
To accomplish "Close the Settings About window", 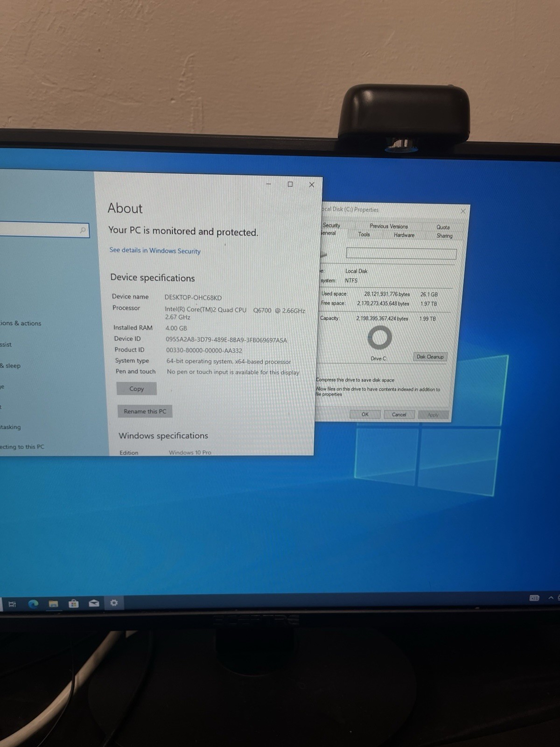I will [312, 185].
